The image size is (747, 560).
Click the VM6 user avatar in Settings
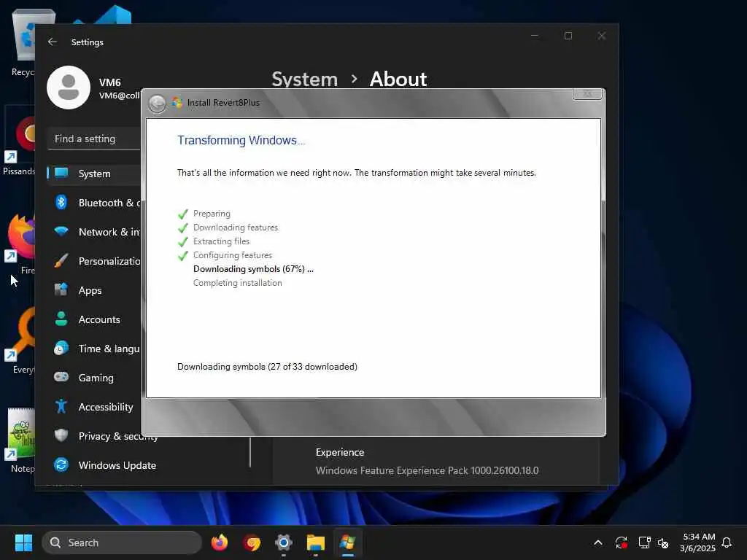[69, 87]
